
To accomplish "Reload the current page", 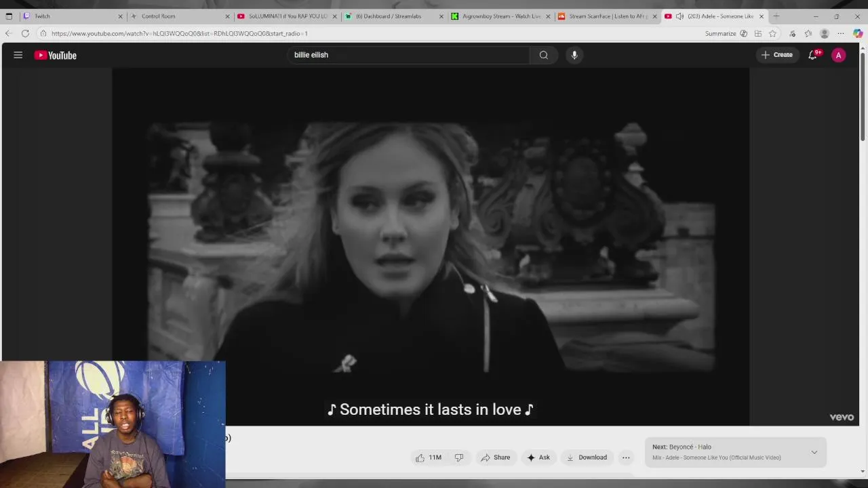I will (25, 33).
